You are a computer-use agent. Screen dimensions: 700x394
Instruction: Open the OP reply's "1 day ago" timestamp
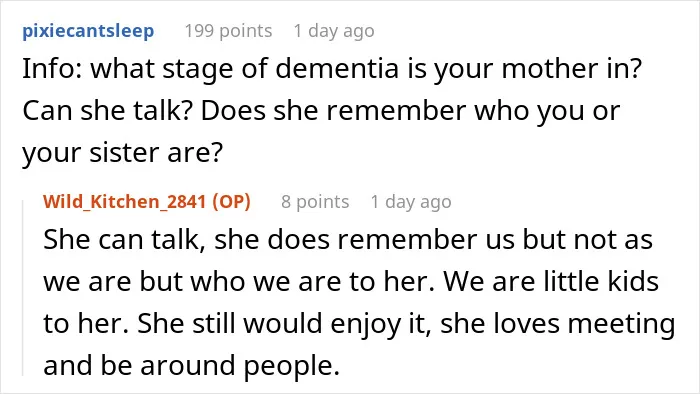pos(411,202)
